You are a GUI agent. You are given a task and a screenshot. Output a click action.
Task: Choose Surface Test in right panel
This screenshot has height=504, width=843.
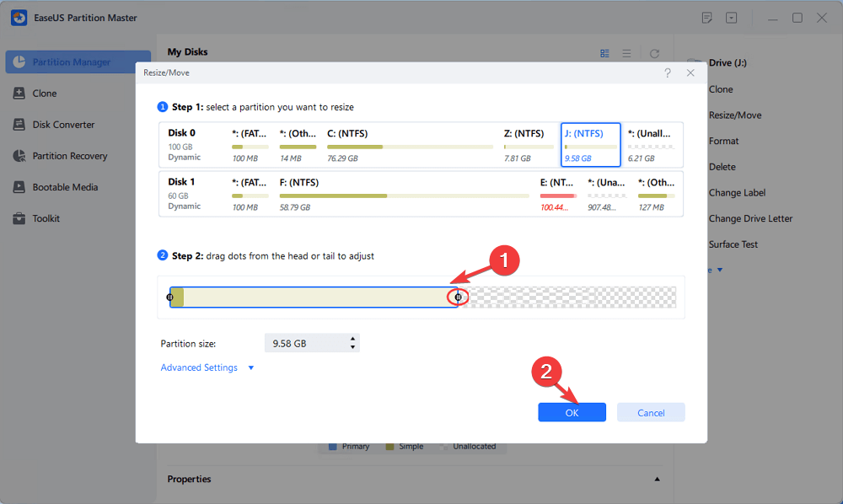733,244
